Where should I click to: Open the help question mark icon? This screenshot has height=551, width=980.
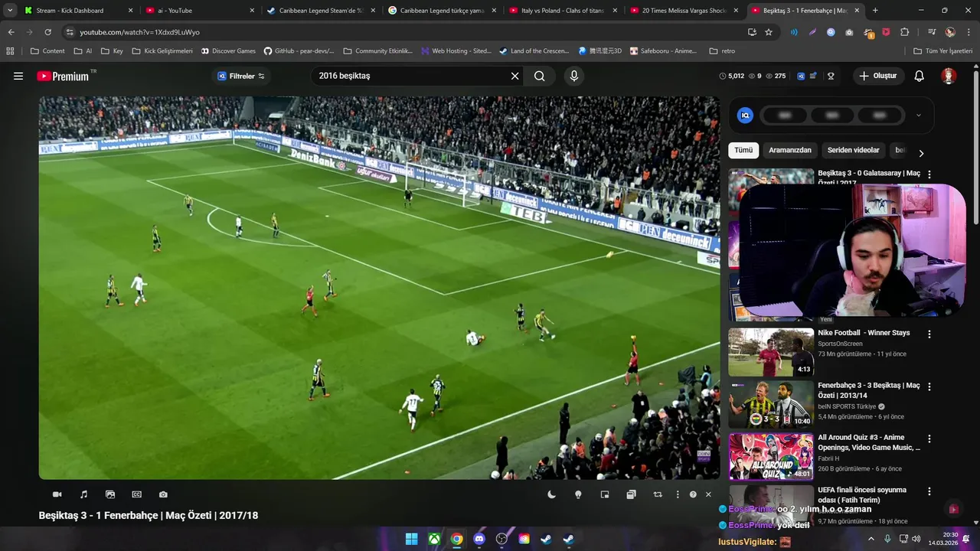693,494
